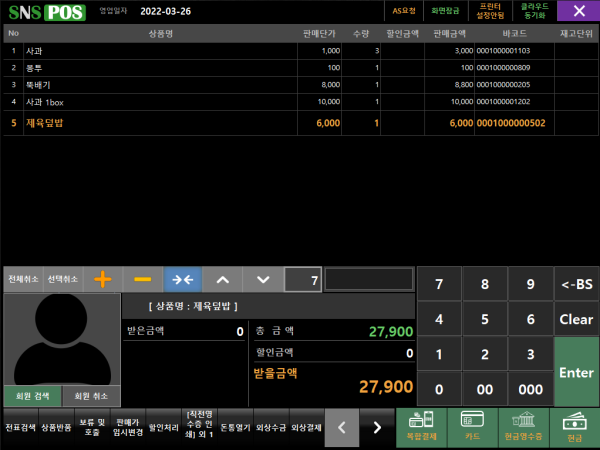
Task: Open AS요청 in top bar
Action: (x=403, y=11)
